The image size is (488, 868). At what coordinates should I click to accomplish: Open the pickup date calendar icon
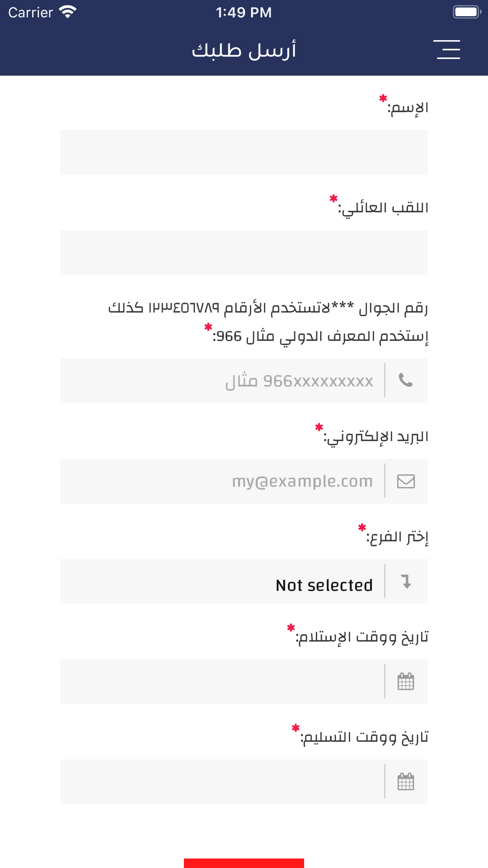pyautogui.click(x=406, y=682)
